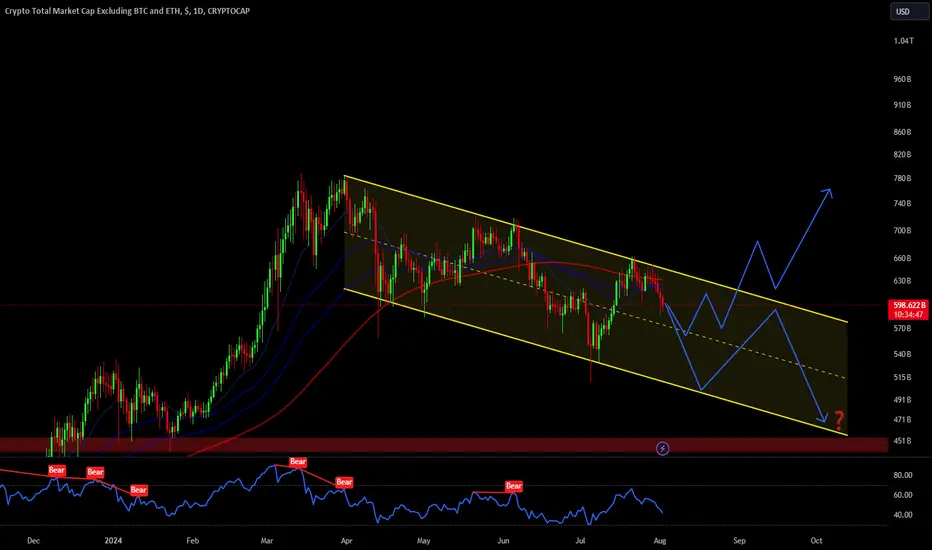Click the Dec label on time axis
Screen dimensions: 932x550
tap(33, 540)
